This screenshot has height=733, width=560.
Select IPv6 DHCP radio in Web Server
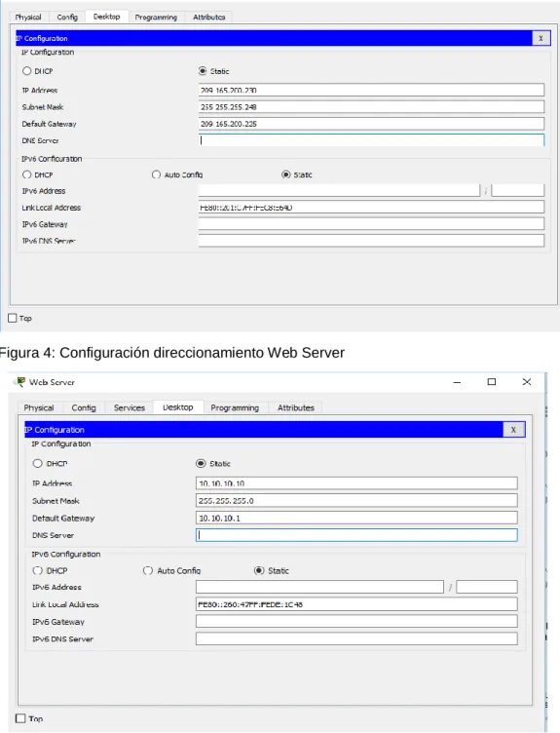[x=37, y=570]
